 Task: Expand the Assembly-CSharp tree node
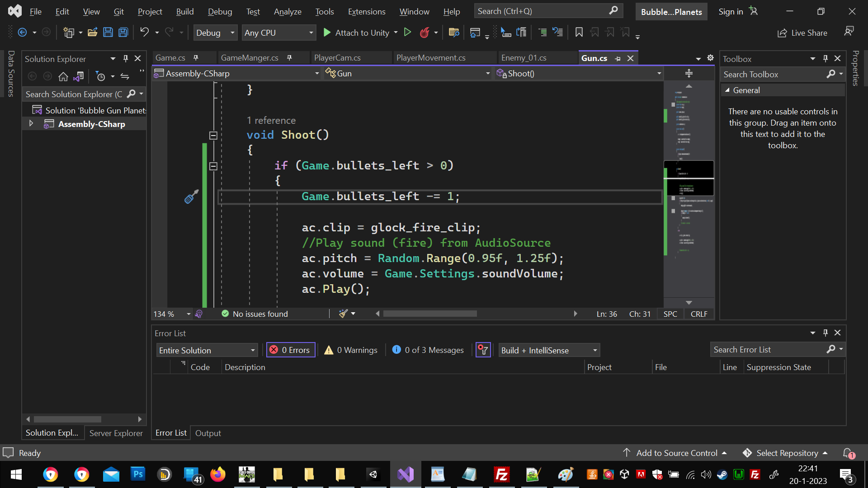[31, 124]
